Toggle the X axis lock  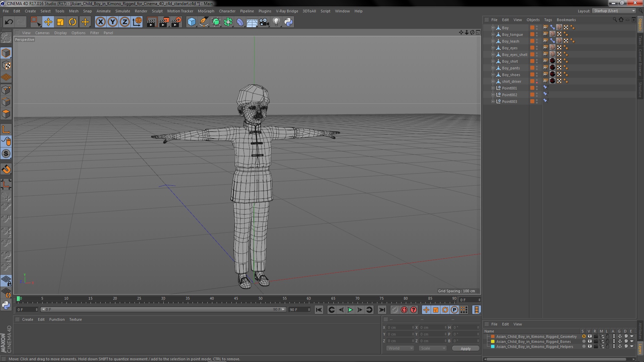click(100, 22)
